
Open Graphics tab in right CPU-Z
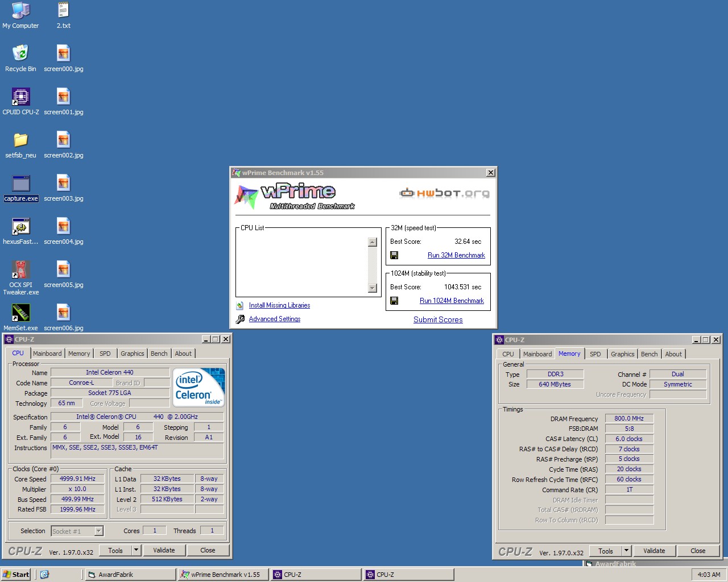point(623,354)
